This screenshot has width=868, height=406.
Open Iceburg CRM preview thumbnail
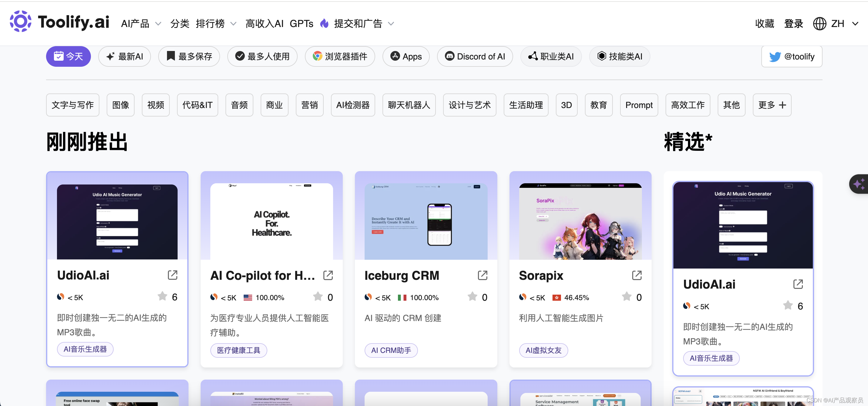click(426, 222)
